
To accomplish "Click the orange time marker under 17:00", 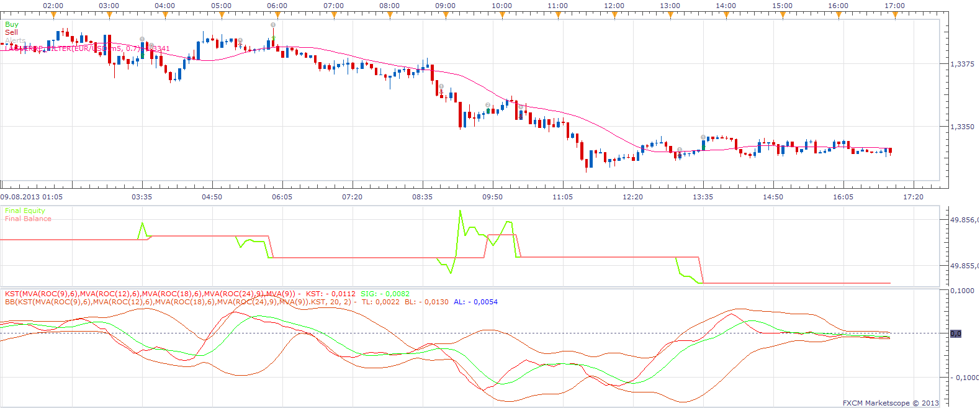I will click(895, 14).
